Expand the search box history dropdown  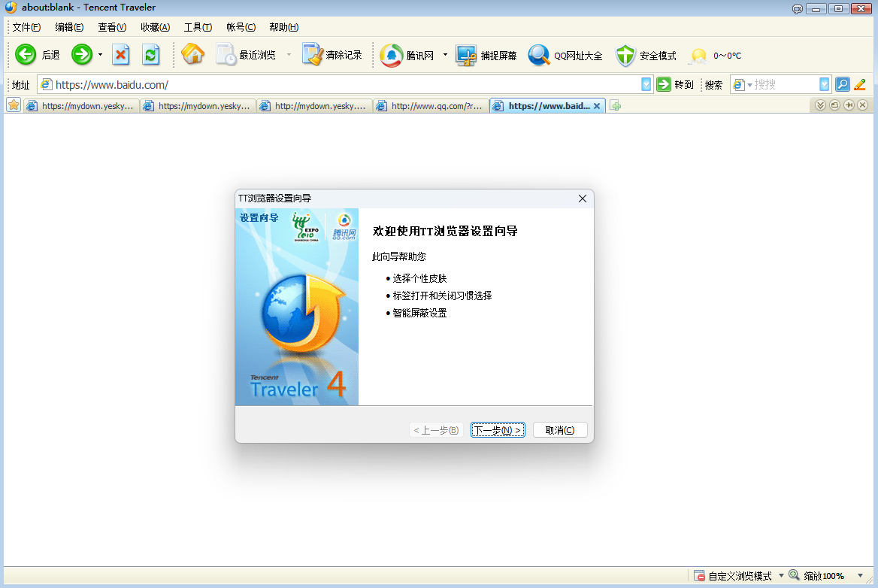click(824, 84)
